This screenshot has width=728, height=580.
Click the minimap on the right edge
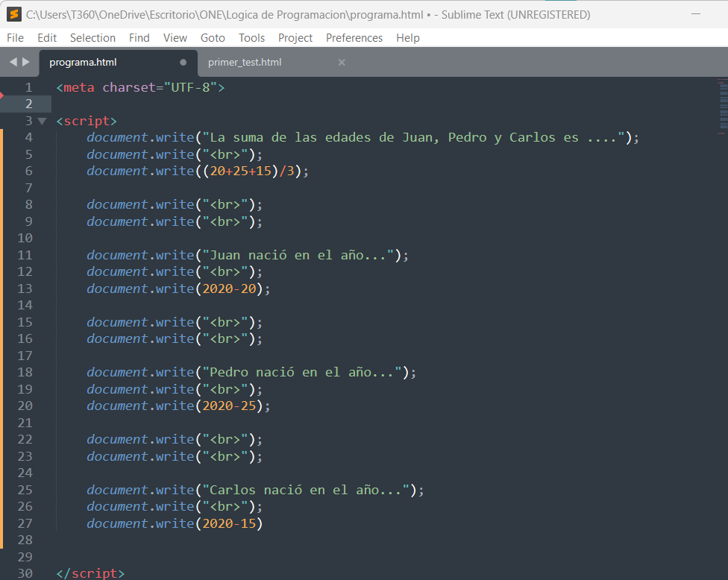[723, 107]
